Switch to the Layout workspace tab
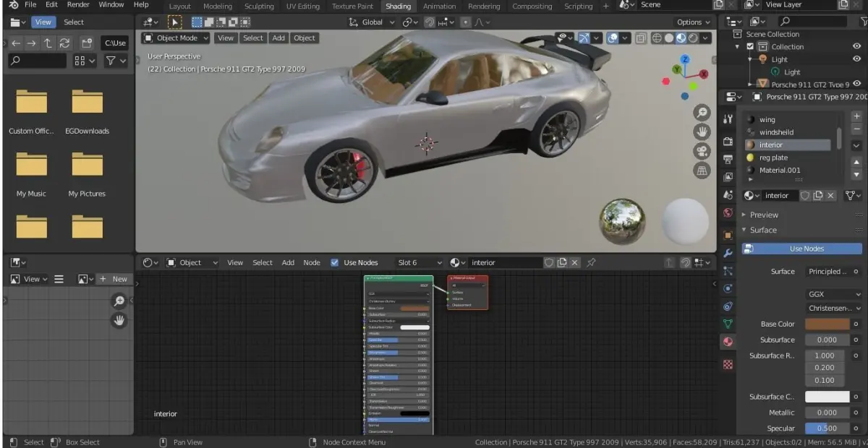The height and width of the screenshot is (448, 868). point(179,7)
